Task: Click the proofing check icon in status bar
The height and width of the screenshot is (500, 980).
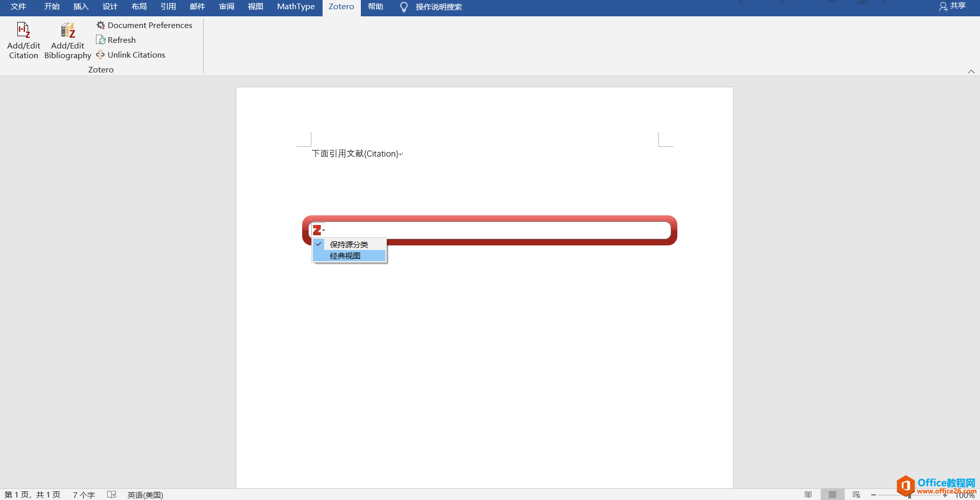Action: [112, 494]
